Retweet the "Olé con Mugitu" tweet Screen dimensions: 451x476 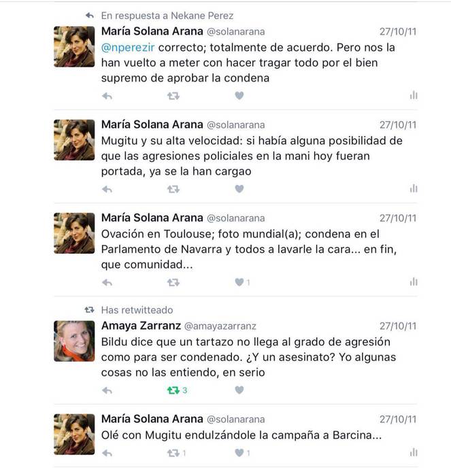173,452
